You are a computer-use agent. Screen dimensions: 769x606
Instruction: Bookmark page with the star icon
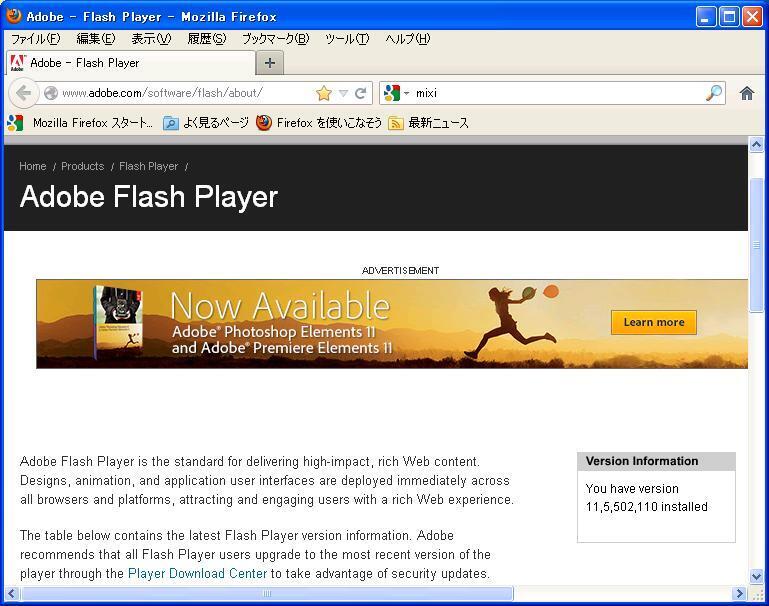324,93
